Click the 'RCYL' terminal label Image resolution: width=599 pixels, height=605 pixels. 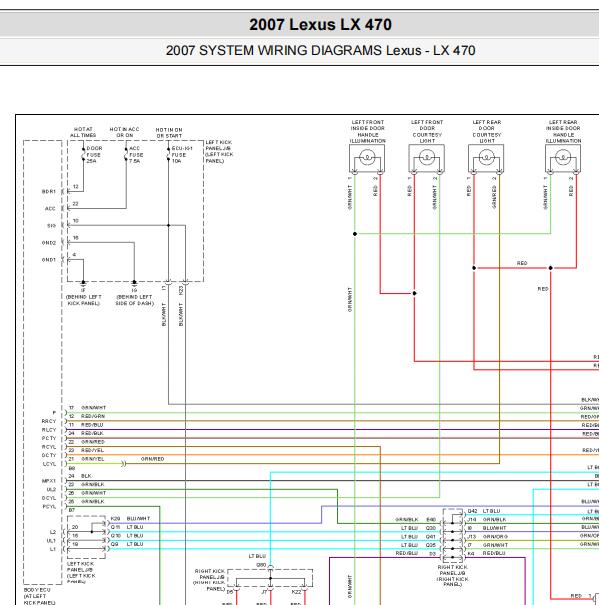click(49, 446)
